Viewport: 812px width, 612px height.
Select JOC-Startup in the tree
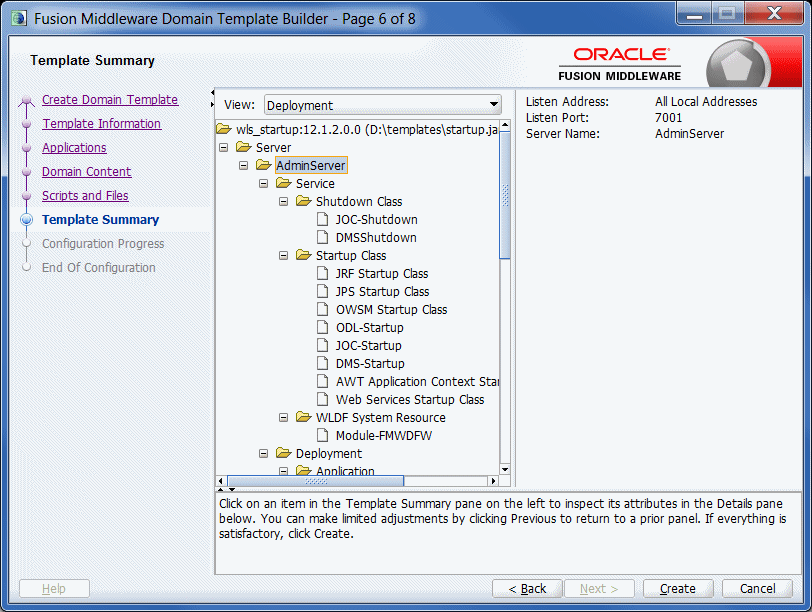(x=368, y=345)
